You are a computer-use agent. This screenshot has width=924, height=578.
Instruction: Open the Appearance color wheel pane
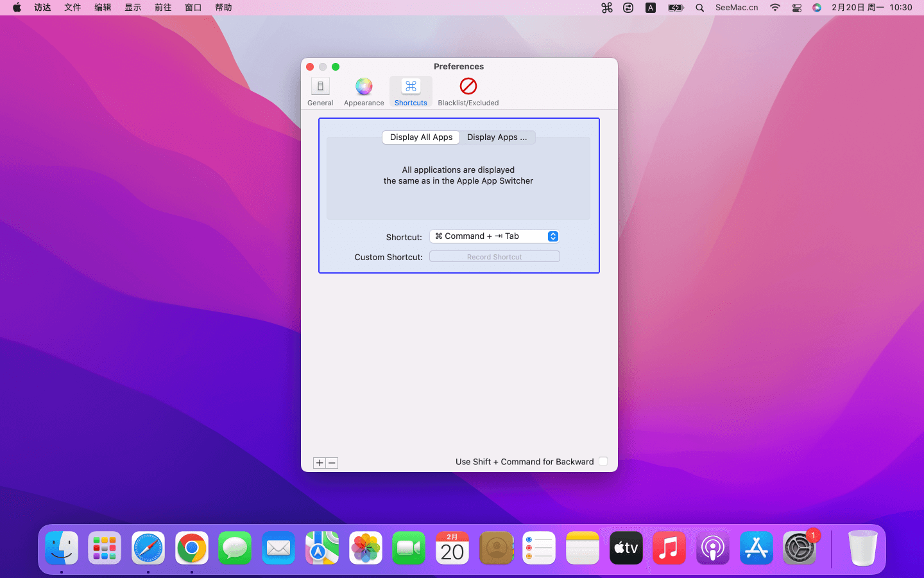pos(364,92)
